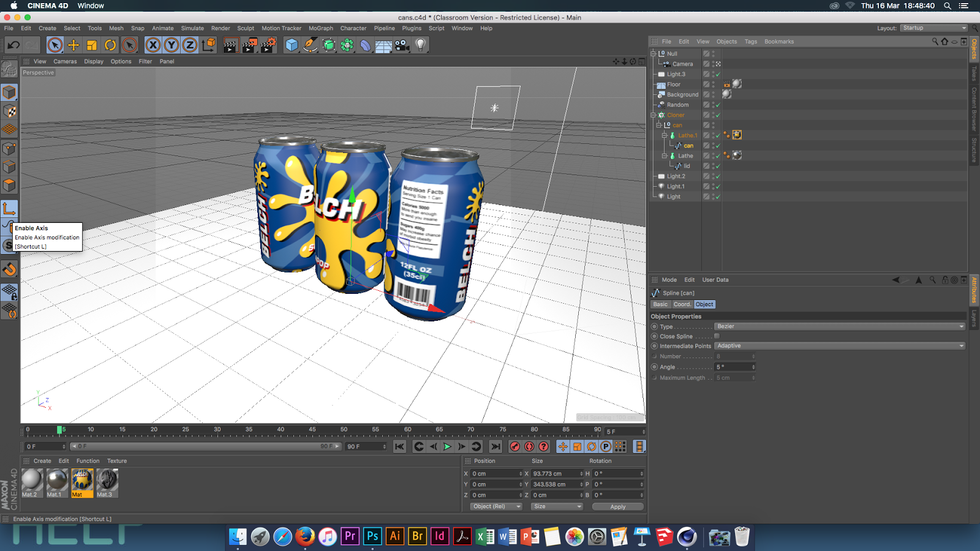Image resolution: width=980 pixels, height=551 pixels.
Task: Add a light with the bulb icon
Action: coord(420,45)
